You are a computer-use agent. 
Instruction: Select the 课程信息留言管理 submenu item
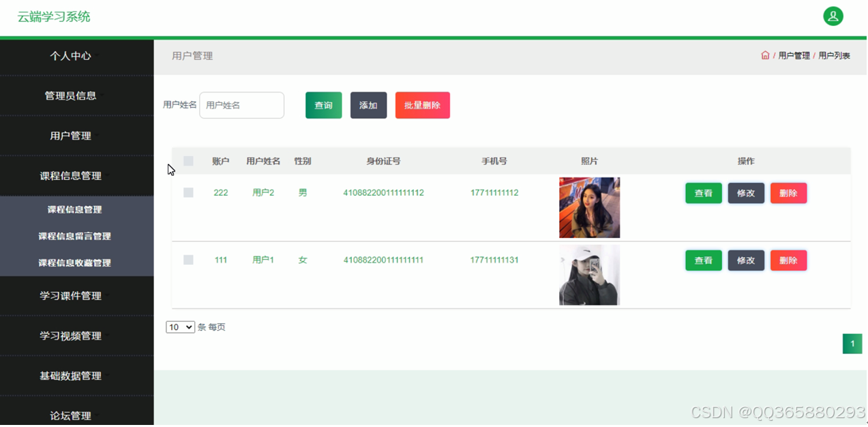[74, 237]
